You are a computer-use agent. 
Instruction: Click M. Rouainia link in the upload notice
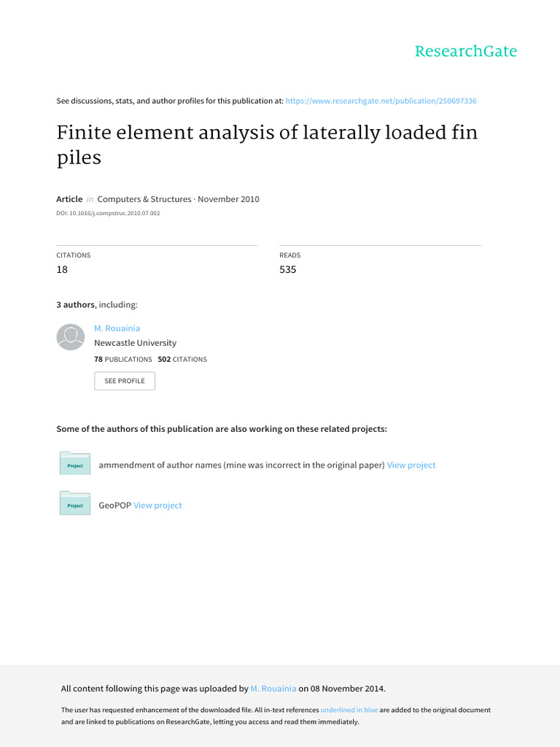273,688
